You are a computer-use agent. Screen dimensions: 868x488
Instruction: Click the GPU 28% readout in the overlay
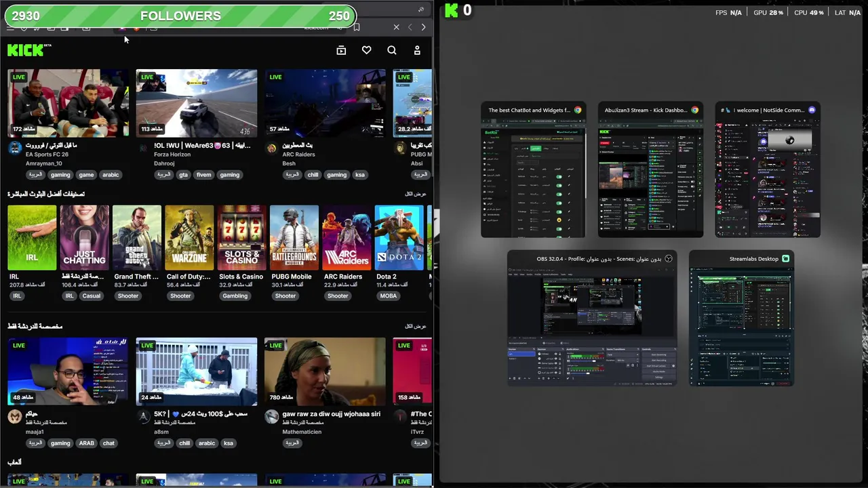coord(768,13)
